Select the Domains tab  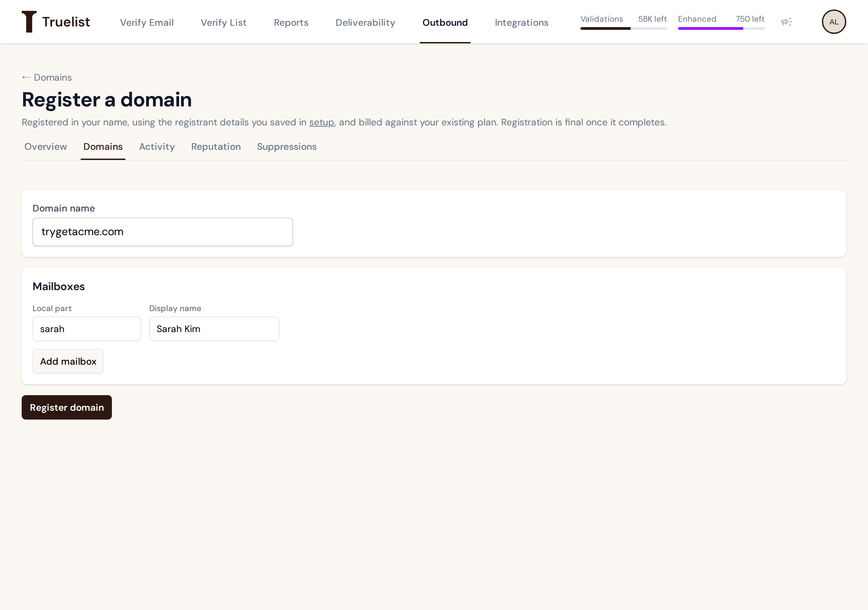(103, 147)
